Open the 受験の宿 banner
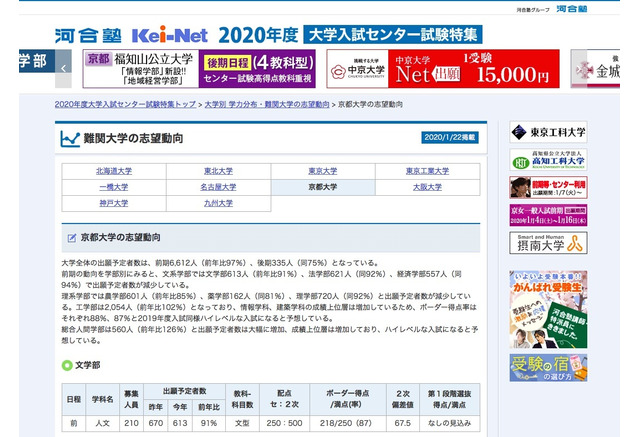Image resolution: width=640 pixels, height=437 pixels. click(548, 368)
